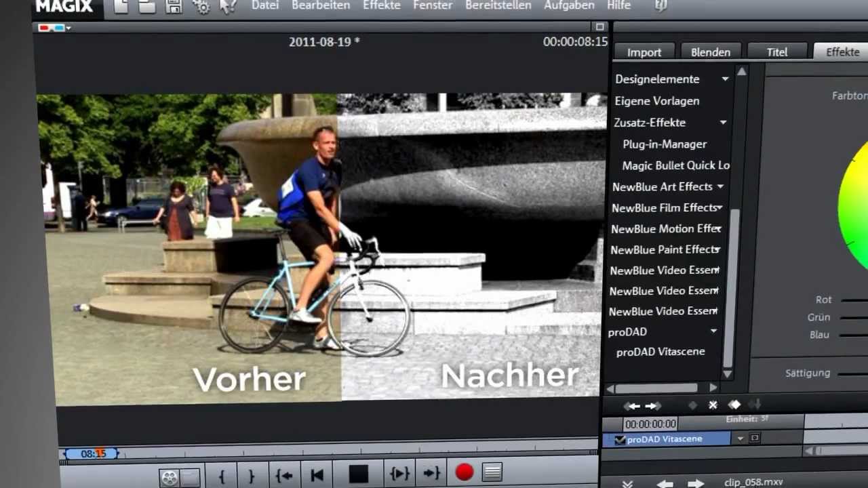Select proDAD Vitascene in effects list

660,352
